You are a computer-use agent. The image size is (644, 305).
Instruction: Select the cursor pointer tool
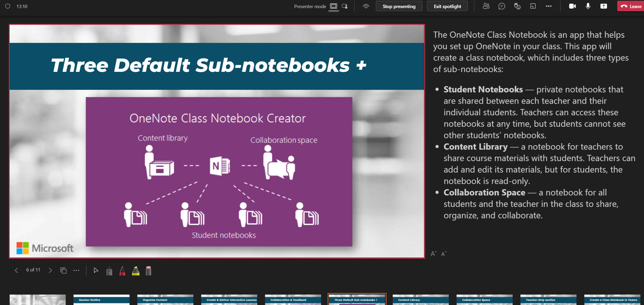pos(96,270)
